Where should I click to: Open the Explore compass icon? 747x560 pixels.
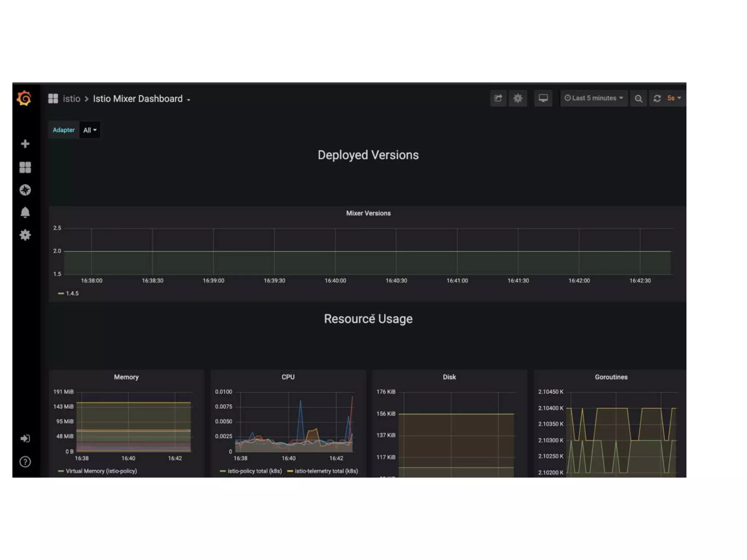click(25, 190)
